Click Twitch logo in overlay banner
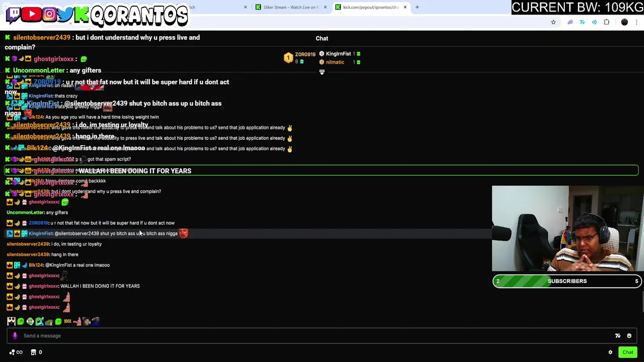 point(14,14)
